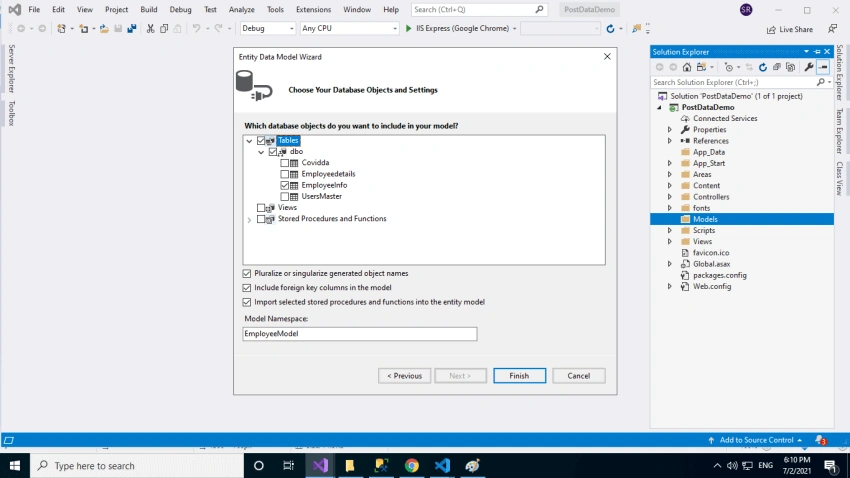Click the Cut scissors icon in toolbar

tap(150, 28)
